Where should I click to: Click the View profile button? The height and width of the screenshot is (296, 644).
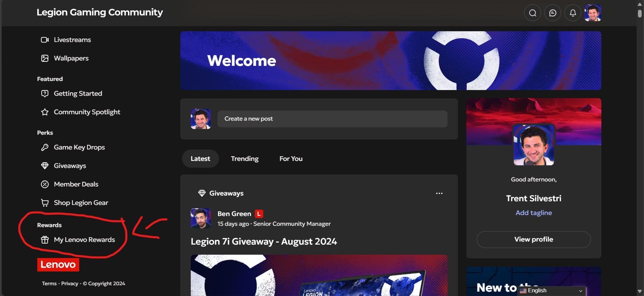534,240
